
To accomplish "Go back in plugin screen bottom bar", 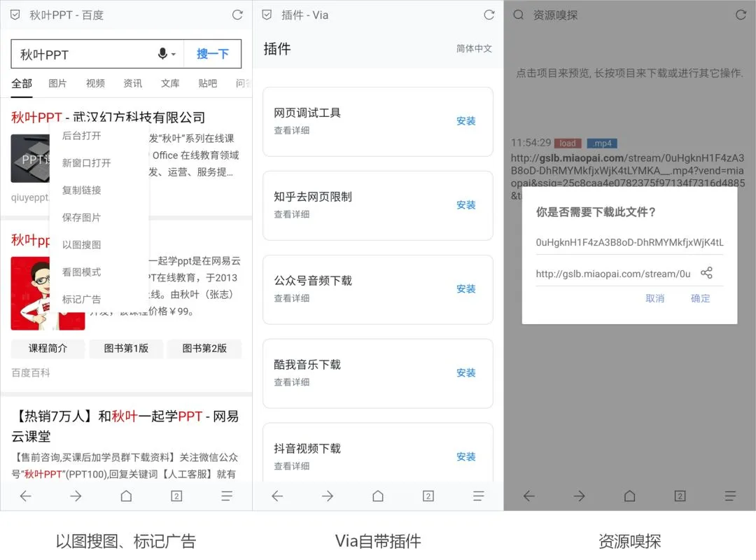I will [x=277, y=496].
